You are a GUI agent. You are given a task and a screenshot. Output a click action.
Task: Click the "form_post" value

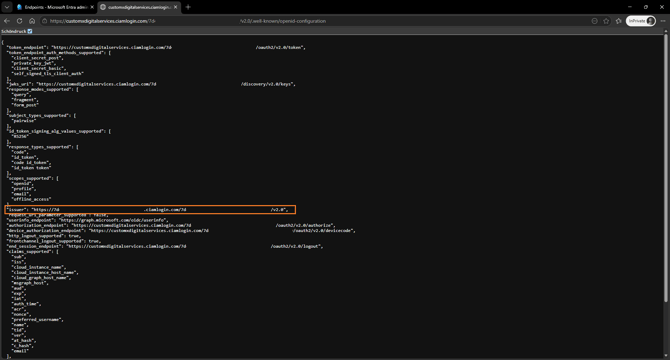coord(25,105)
